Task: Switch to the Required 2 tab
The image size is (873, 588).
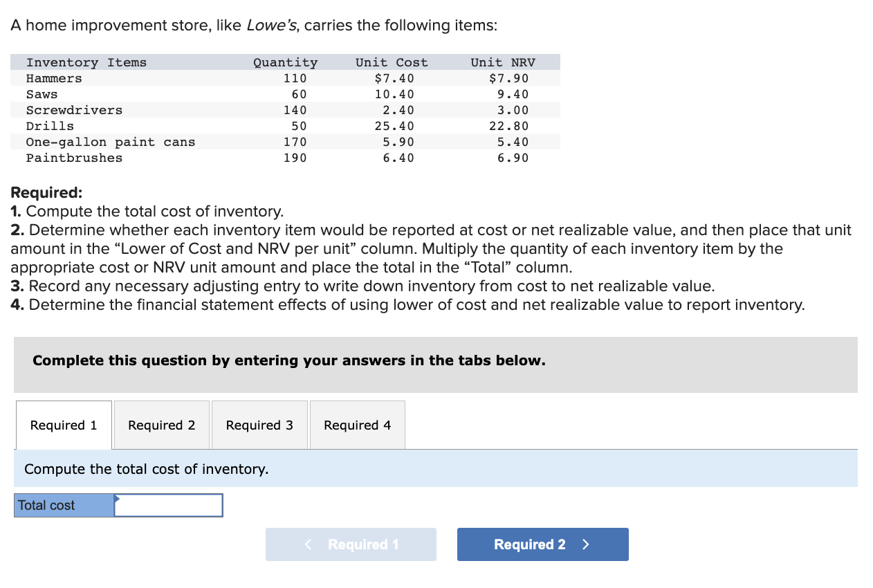Action: pyautogui.click(x=161, y=425)
